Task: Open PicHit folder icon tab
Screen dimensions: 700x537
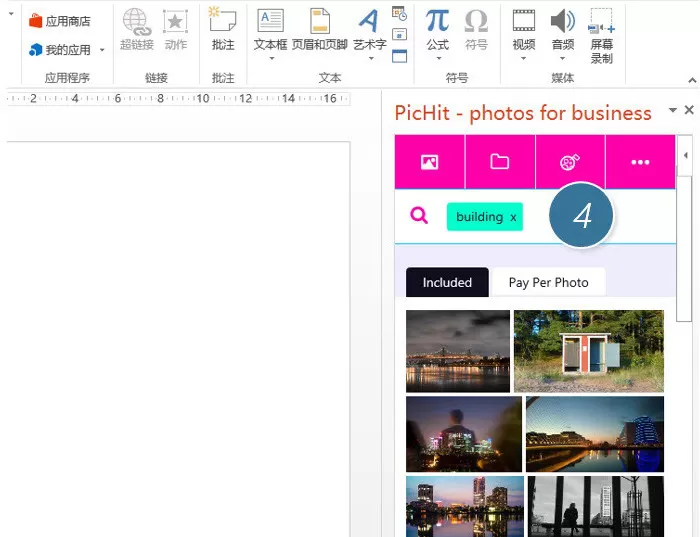Action: point(500,162)
